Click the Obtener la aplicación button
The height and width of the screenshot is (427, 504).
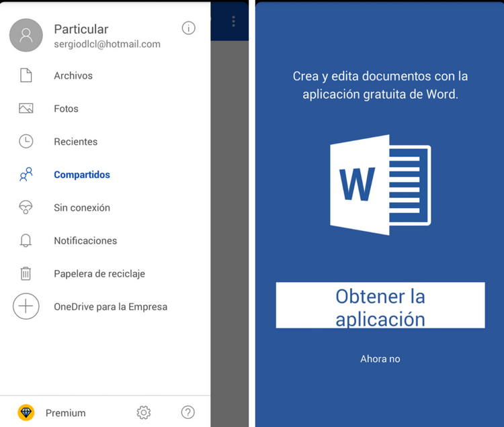point(380,305)
